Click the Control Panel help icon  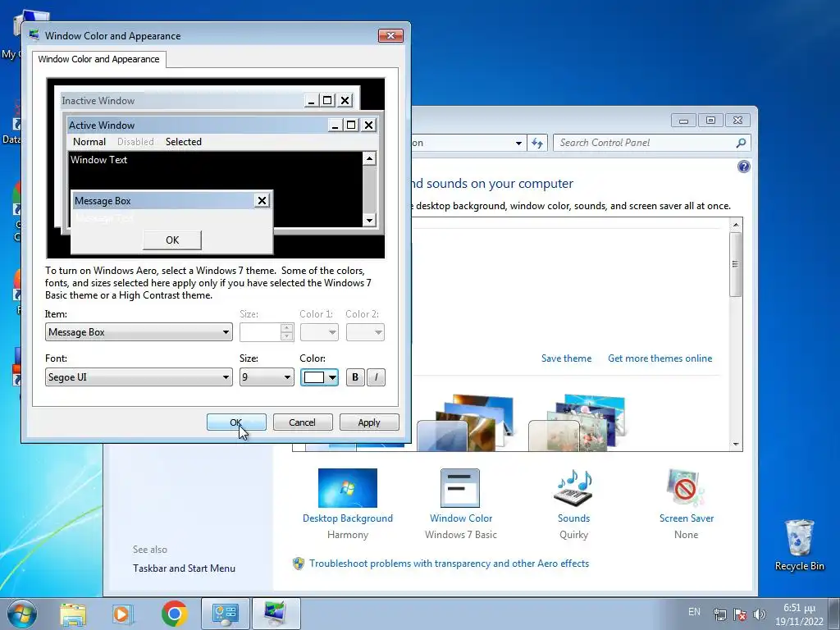(x=743, y=167)
